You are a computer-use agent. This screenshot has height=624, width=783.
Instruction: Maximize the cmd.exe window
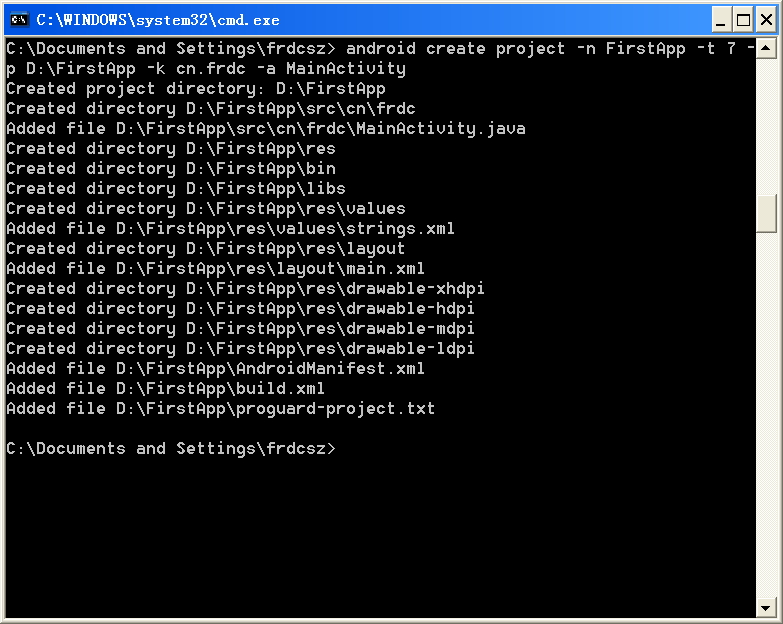(743, 20)
